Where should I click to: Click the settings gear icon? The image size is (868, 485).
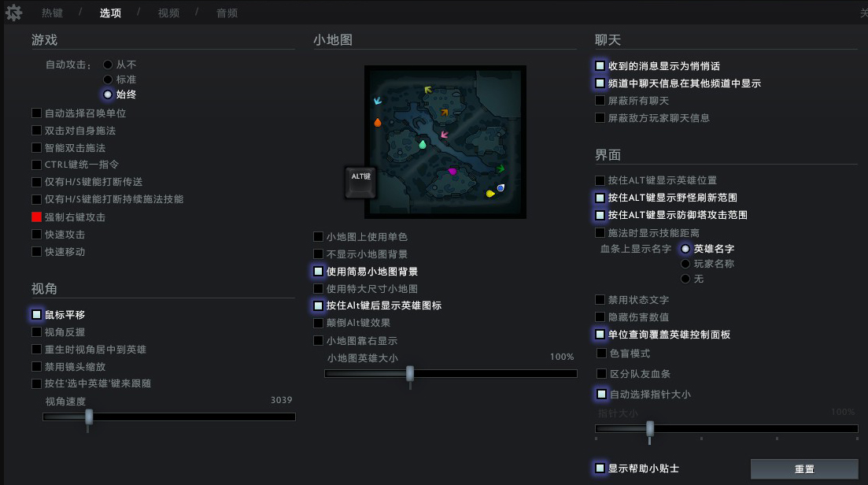14,13
